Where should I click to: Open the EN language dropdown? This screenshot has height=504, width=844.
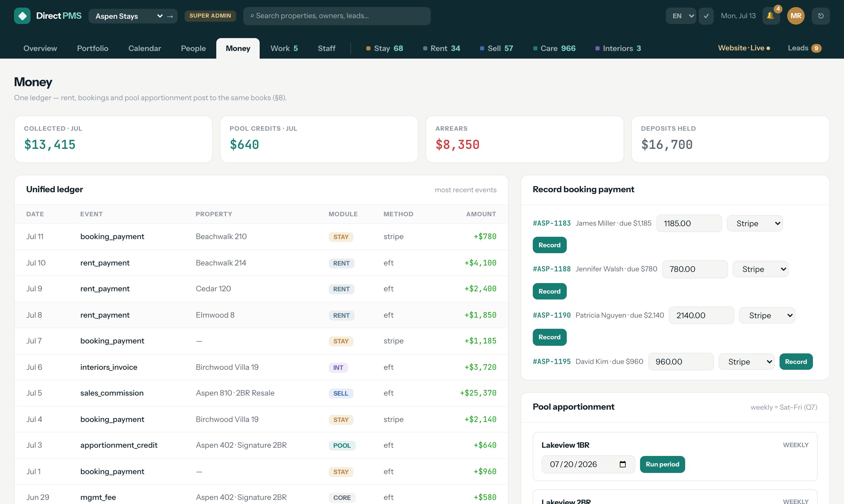tap(681, 16)
